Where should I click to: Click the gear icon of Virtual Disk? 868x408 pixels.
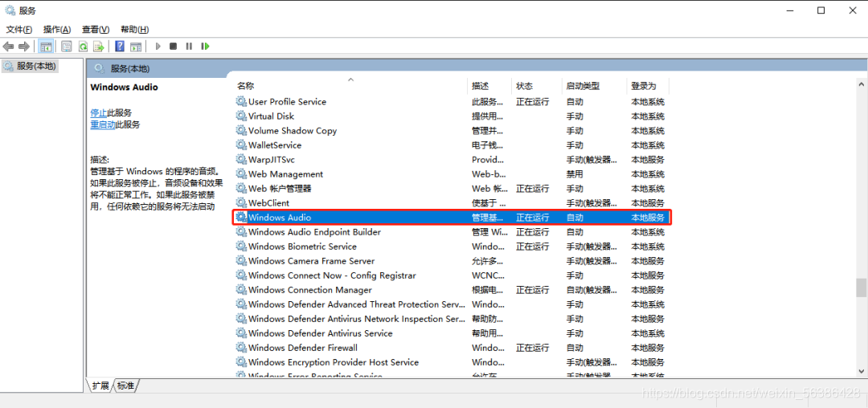[x=241, y=116]
